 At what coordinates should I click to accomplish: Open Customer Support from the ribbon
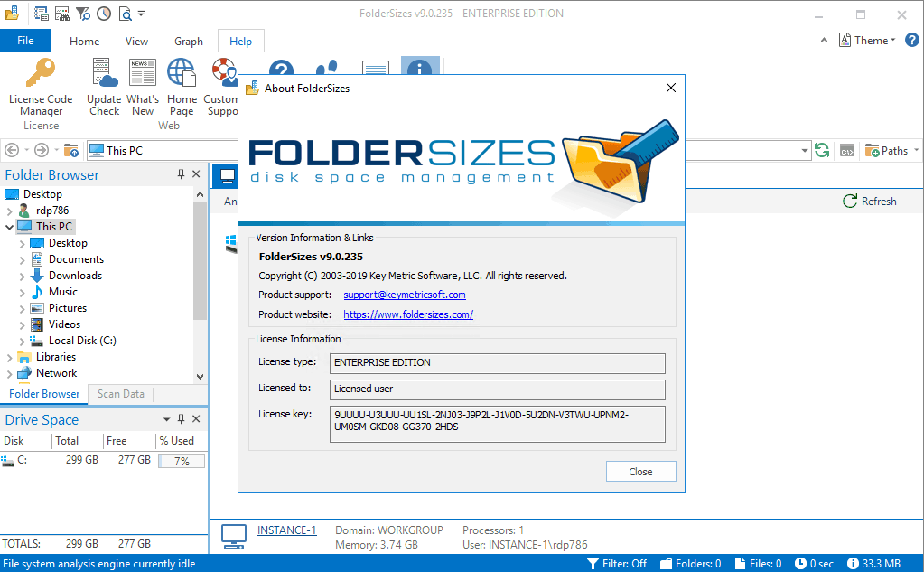point(221,89)
